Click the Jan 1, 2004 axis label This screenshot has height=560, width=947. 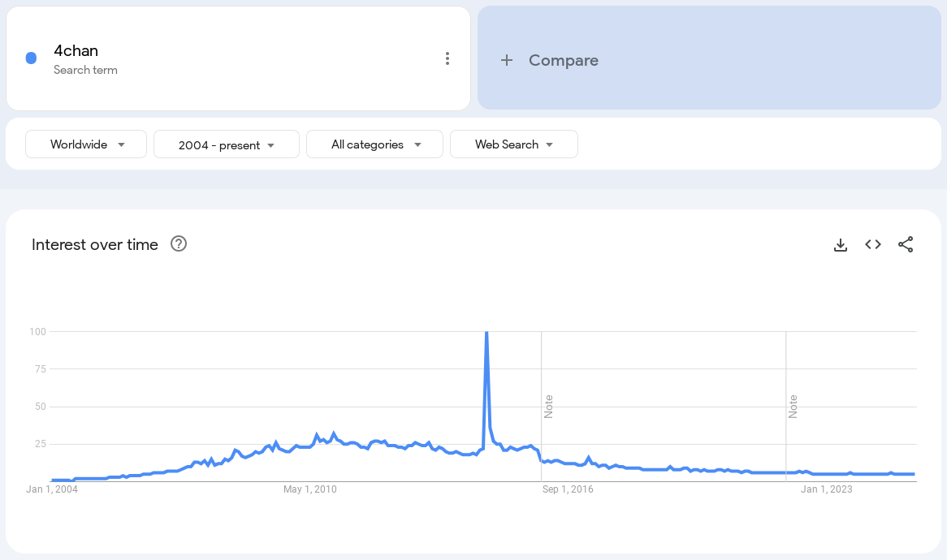[x=52, y=489]
